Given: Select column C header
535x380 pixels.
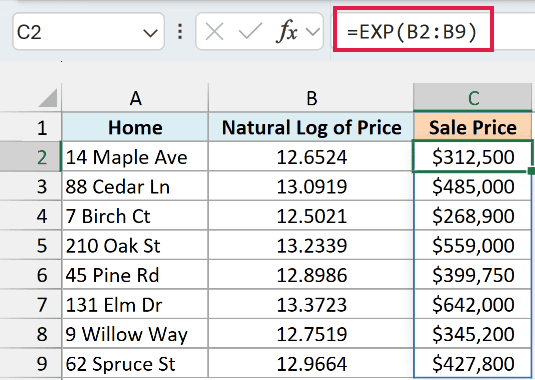Looking at the screenshot, I should pyautogui.click(x=473, y=98).
